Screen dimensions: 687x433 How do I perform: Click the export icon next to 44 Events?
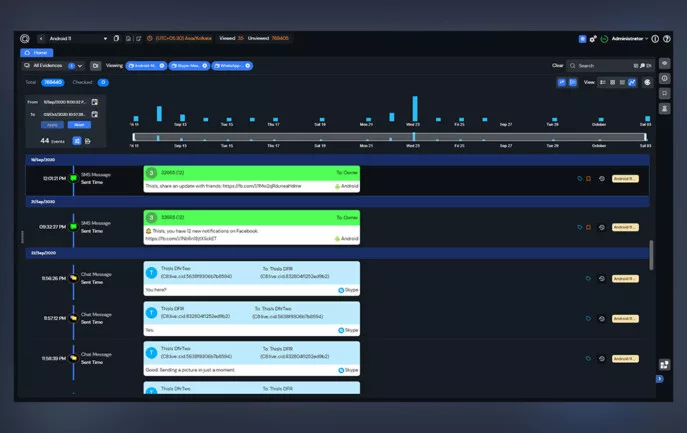pos(88,141)
